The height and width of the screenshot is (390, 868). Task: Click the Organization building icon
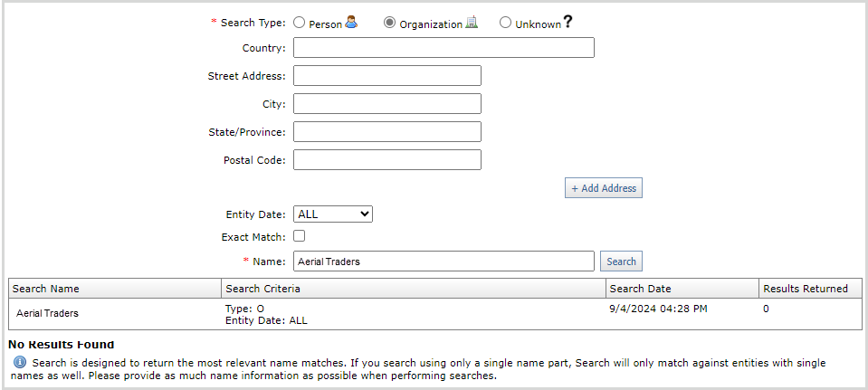tap(471, 24)
